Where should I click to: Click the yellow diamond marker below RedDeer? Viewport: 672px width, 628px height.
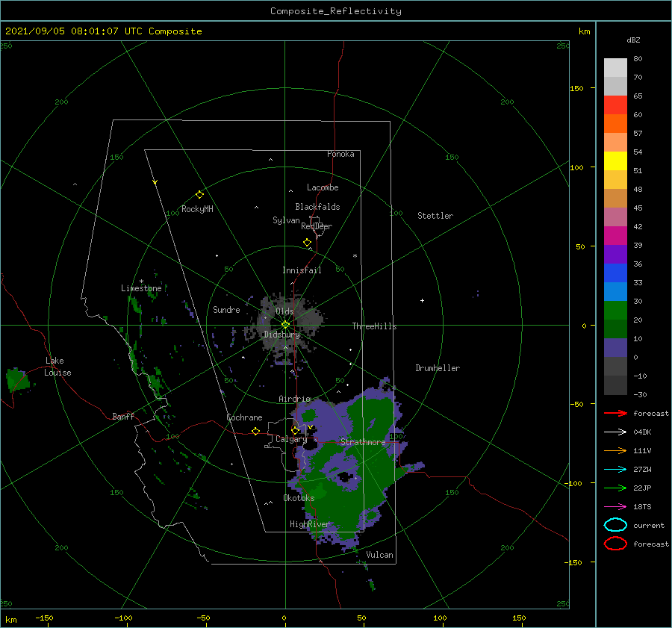click(x=307, y=243)
